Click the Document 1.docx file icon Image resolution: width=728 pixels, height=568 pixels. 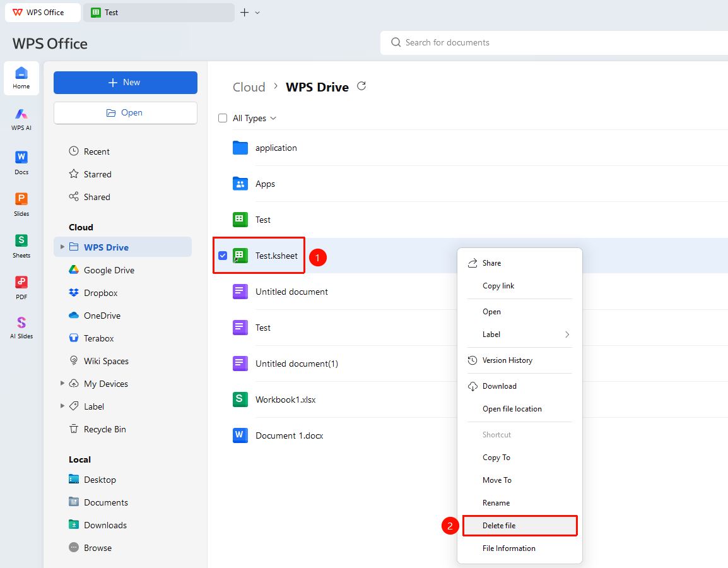pos(240,435)
